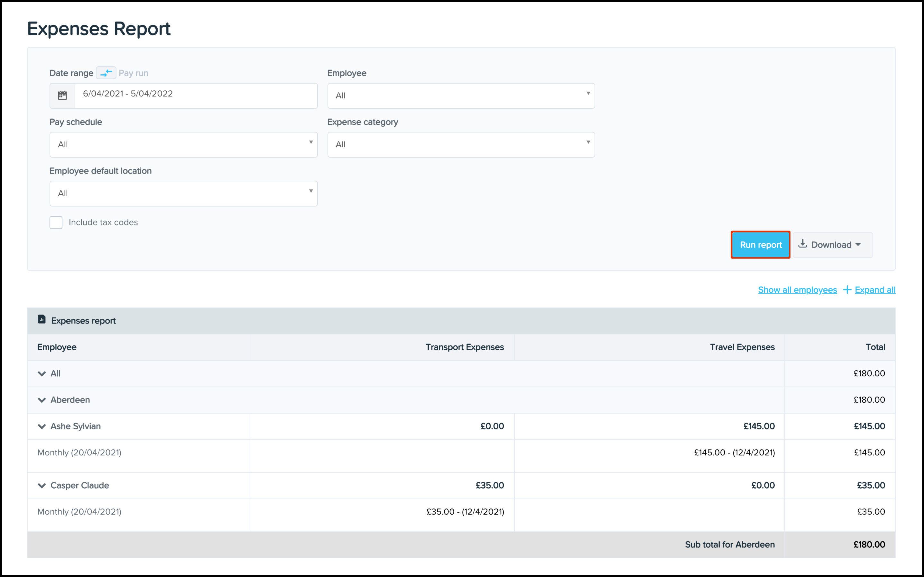Screen dimensions: 924x577
Task: Open the Expense category dropdown
Action: coord(461,145)
